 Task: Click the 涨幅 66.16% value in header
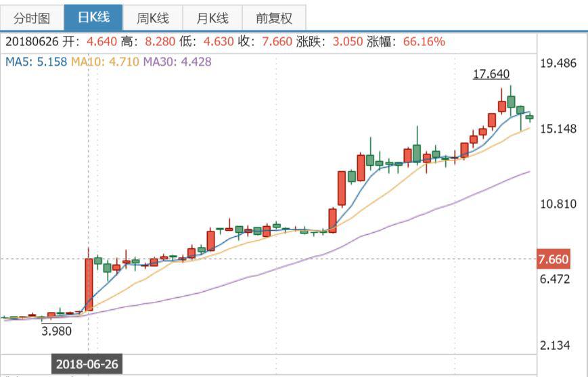pyautogui.click(x=424, y=42)
